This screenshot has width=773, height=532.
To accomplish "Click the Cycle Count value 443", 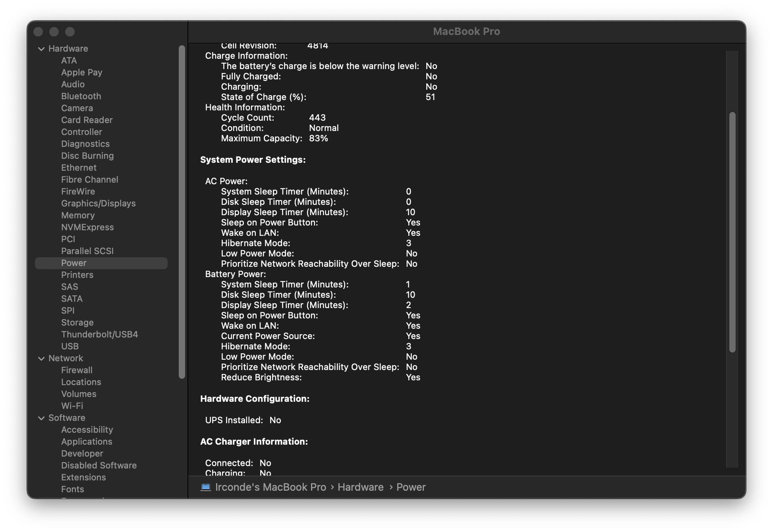I will coord(317,118).
